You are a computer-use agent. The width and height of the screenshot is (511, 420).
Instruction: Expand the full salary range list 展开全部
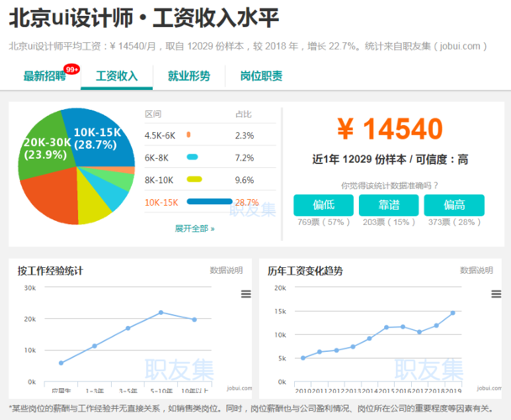tap(194, 228)
